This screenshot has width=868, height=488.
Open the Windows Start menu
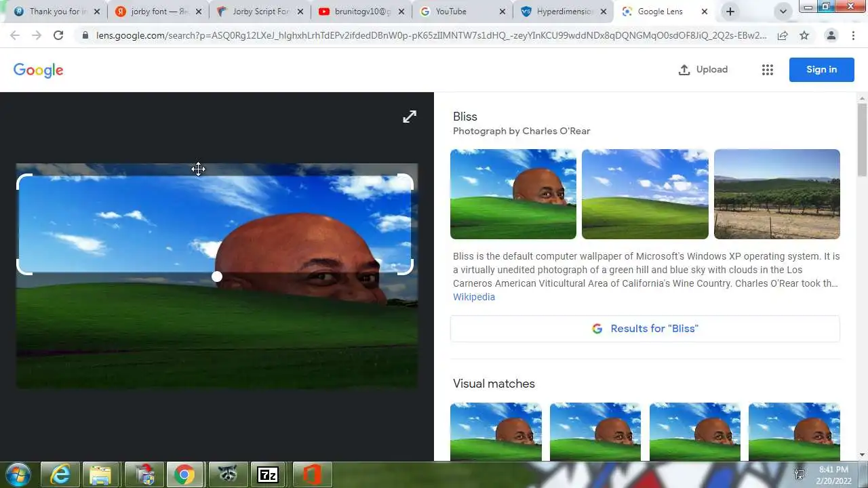pyautogui.click(x=18, y=474)
